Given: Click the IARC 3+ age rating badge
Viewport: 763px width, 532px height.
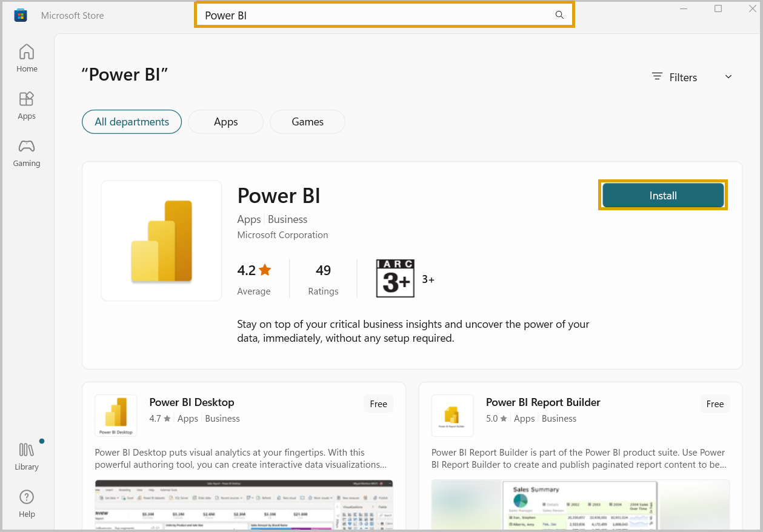Looking at the screenshot, I should coord(395,278).
